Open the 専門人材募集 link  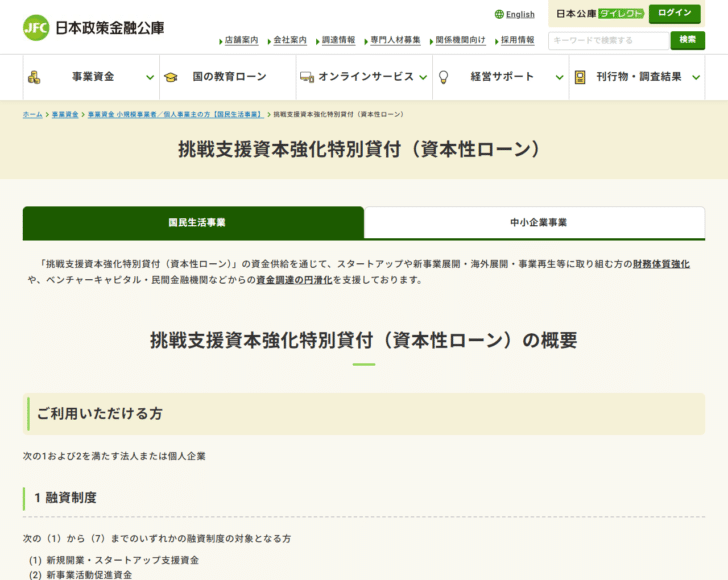pos(395,40)
